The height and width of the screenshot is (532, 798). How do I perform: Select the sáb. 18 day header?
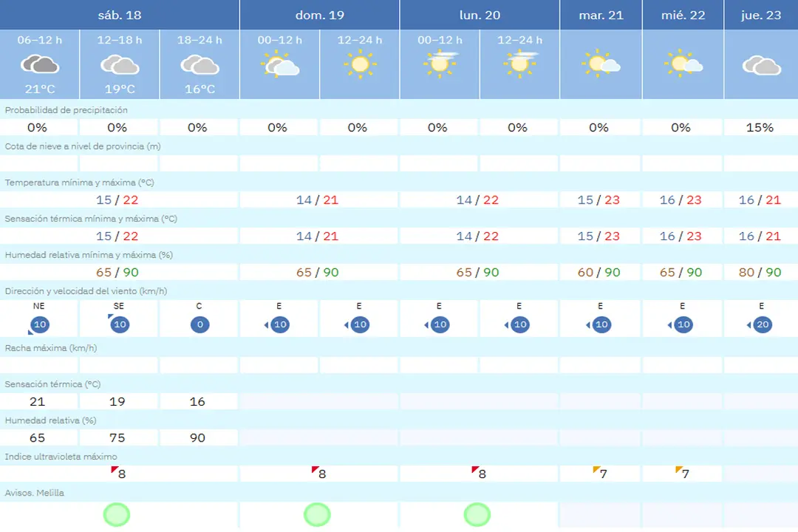[x=120, y=15]
